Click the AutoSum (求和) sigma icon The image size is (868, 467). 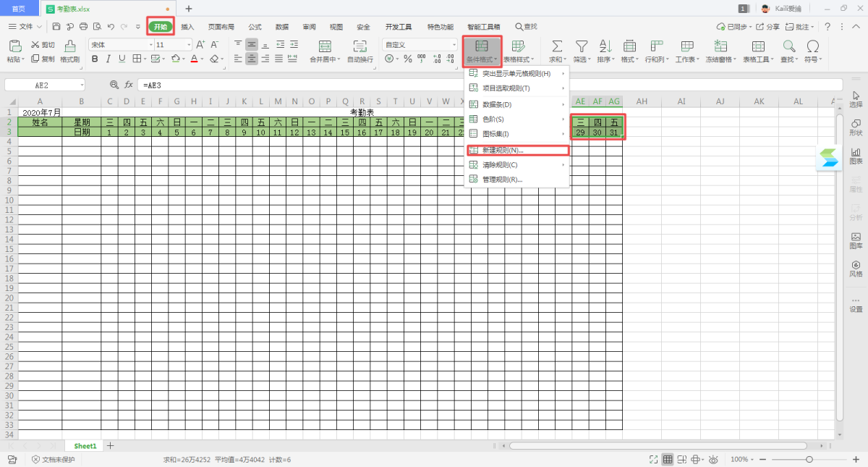point(557,46)
